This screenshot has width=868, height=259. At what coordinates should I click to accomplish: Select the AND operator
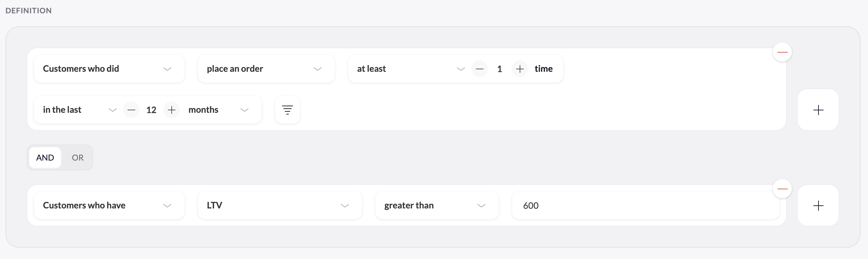pos(45,158)
